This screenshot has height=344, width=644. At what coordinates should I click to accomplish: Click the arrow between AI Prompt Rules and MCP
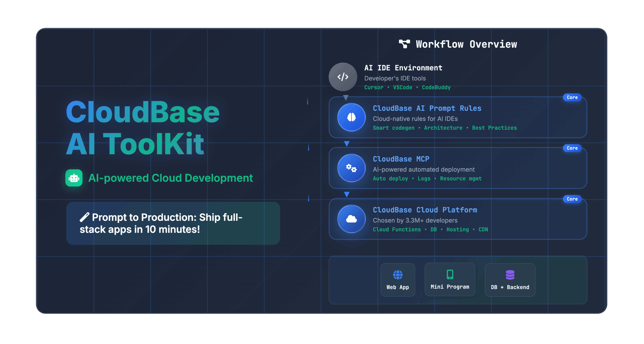[347, 144]
